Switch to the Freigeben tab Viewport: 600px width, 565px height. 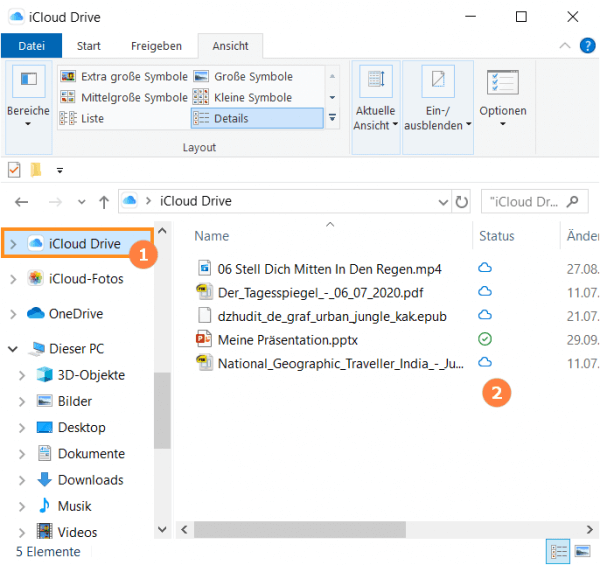click(156, 46)
